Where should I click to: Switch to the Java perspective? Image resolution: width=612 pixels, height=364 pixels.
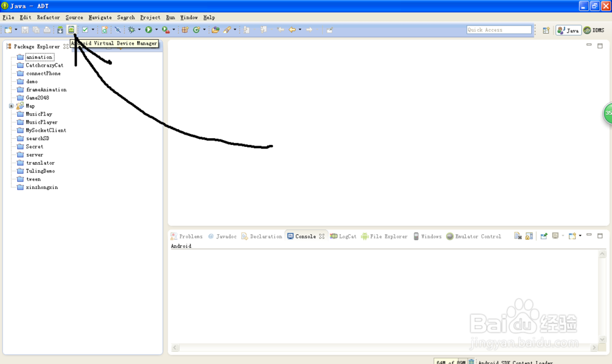click(569, 30)
